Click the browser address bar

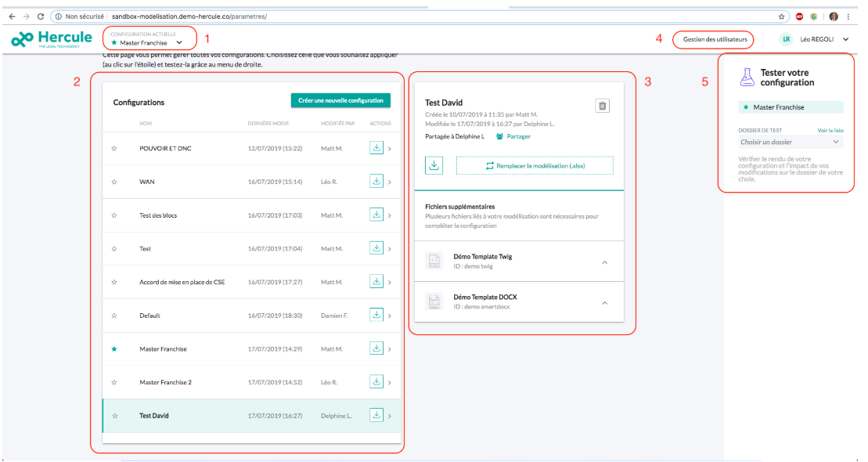pos(421,16)
